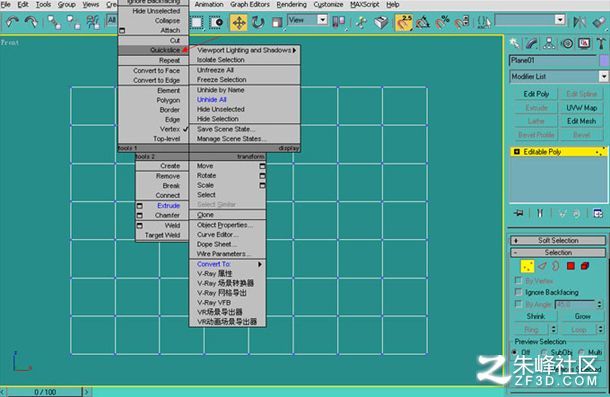Open the View coordinate system dropdown

point(307,20)
